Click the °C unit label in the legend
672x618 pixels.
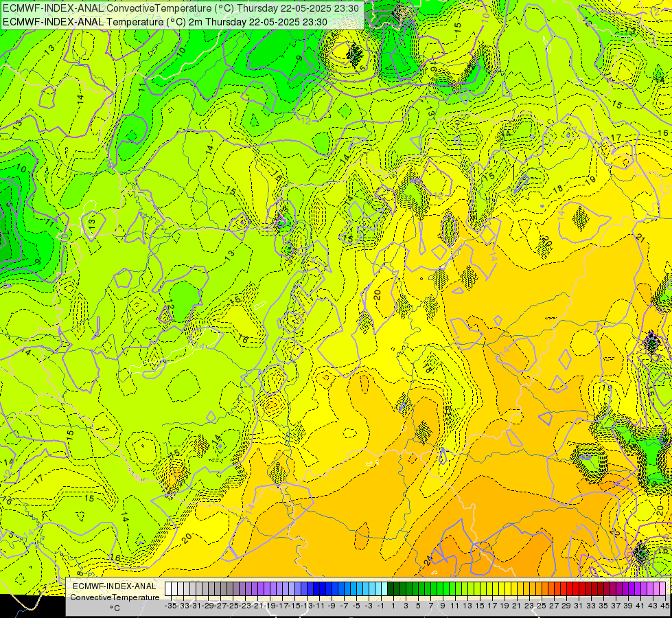tap(115, 608)
